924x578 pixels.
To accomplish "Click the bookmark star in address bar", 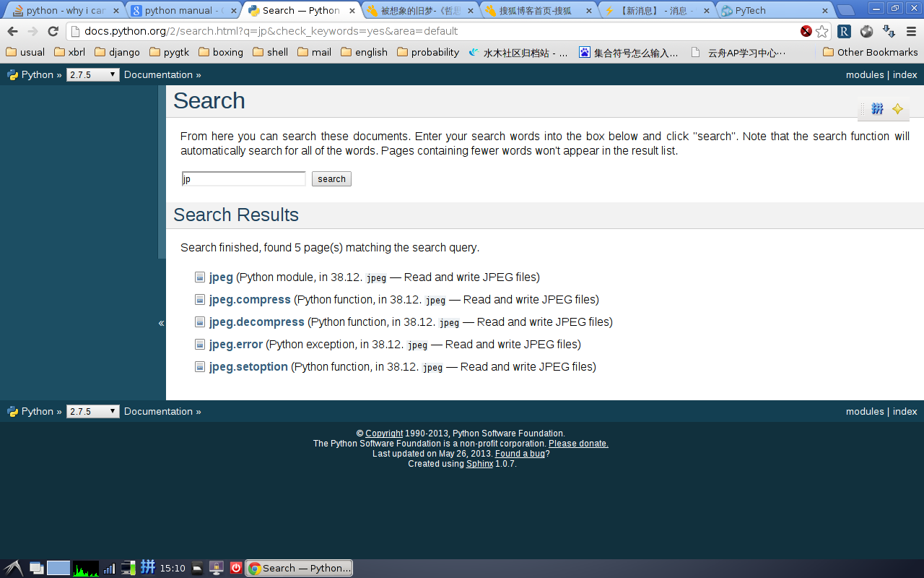I will tap(821, 31).
